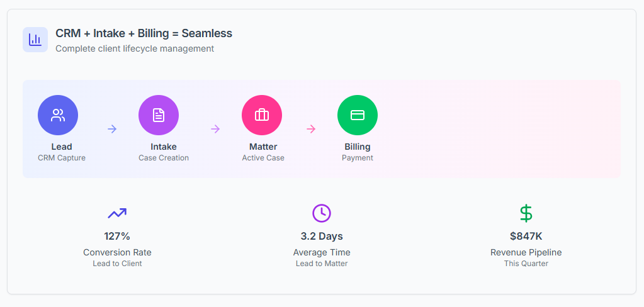Image resolution: width=644 pixels, height=307 pixels.
Task: Click the Billing stage label
Action: click(x=358, y=147)
